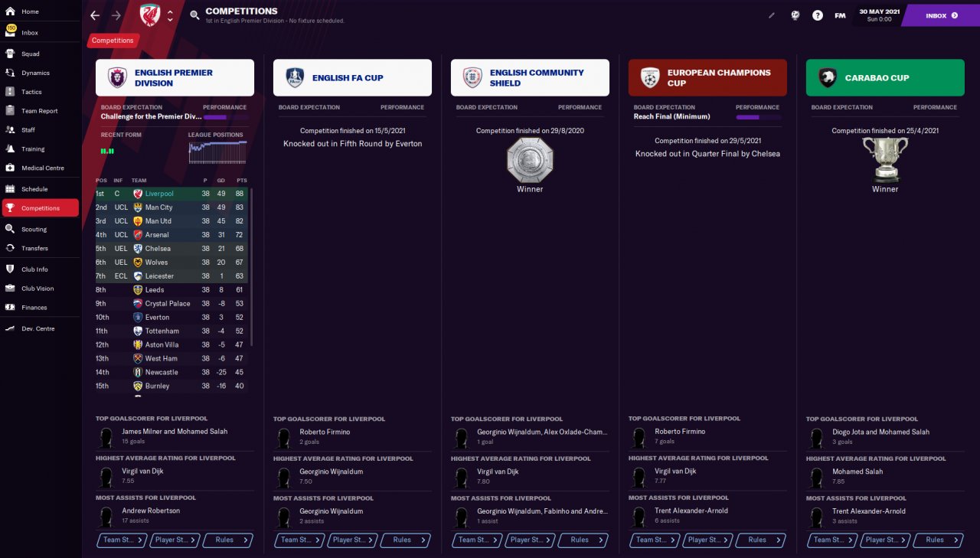The width and height of the screenshot is (980, 558).
Task: Open the English Premier Division header
Action: tap(175, 77)
